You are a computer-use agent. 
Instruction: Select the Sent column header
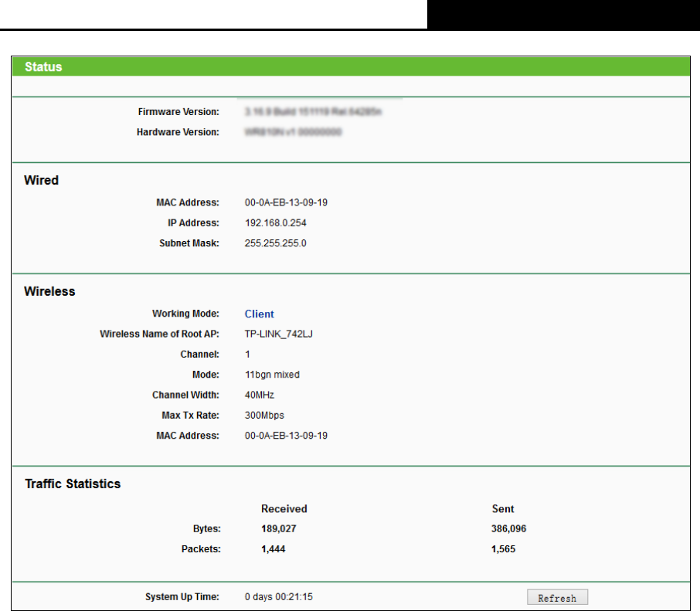point(503,509)
